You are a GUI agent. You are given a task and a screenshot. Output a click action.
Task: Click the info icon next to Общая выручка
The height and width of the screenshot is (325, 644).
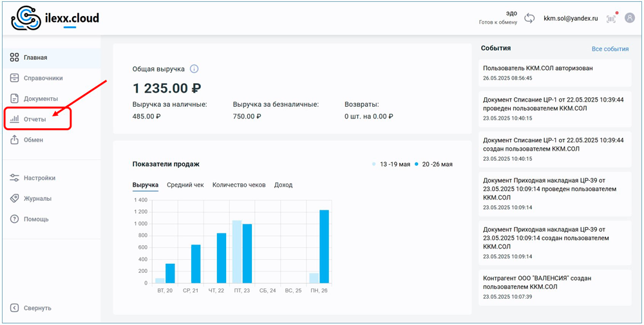tap(194, 69)
